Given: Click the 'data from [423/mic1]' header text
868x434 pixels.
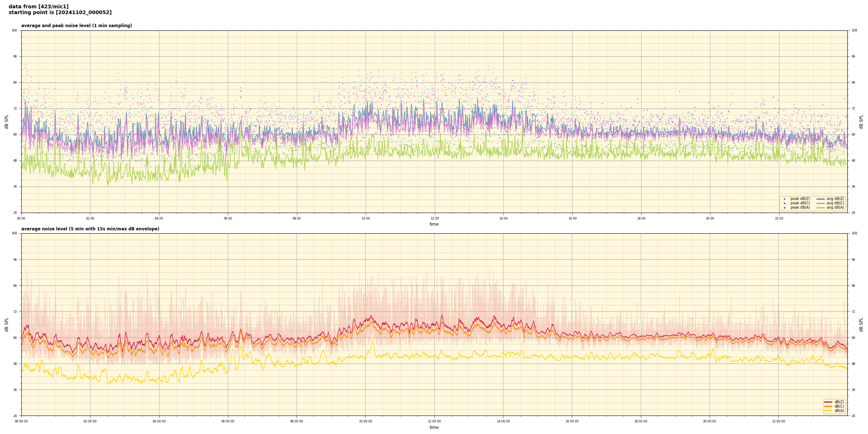Looking at the screenshot, I should [x=38, y=7].
